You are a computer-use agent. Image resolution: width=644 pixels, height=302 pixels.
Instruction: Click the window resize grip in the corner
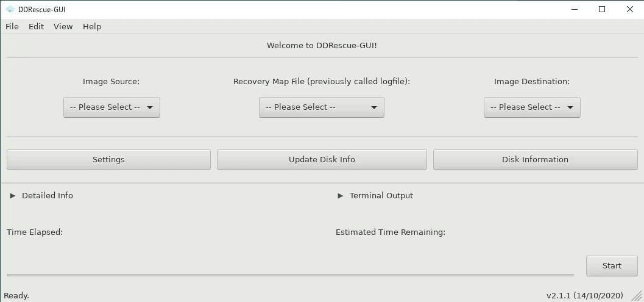(x=637, y=295)
